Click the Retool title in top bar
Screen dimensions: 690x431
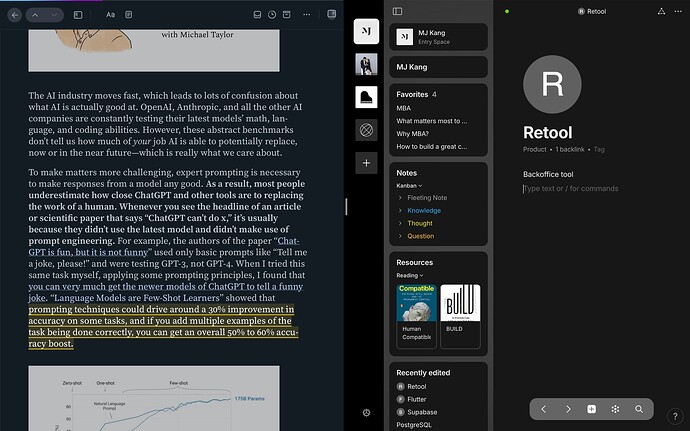pyautogui.click(x=592, y=11)
